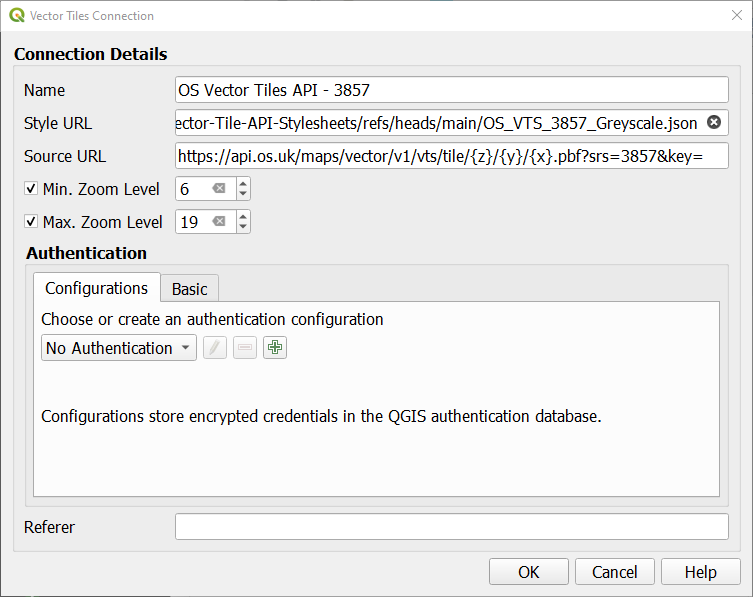
Task: Open Help for this dialog
Action: [x=701, y=572]
